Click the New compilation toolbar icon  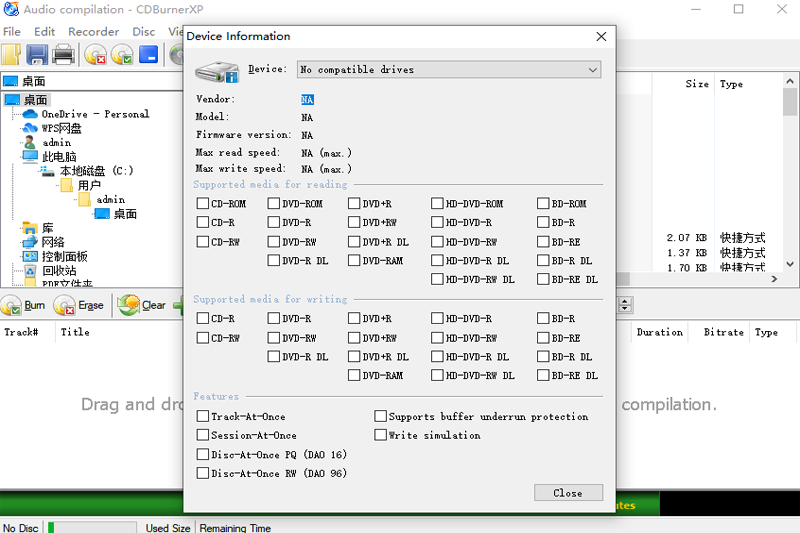click(11, 55)
